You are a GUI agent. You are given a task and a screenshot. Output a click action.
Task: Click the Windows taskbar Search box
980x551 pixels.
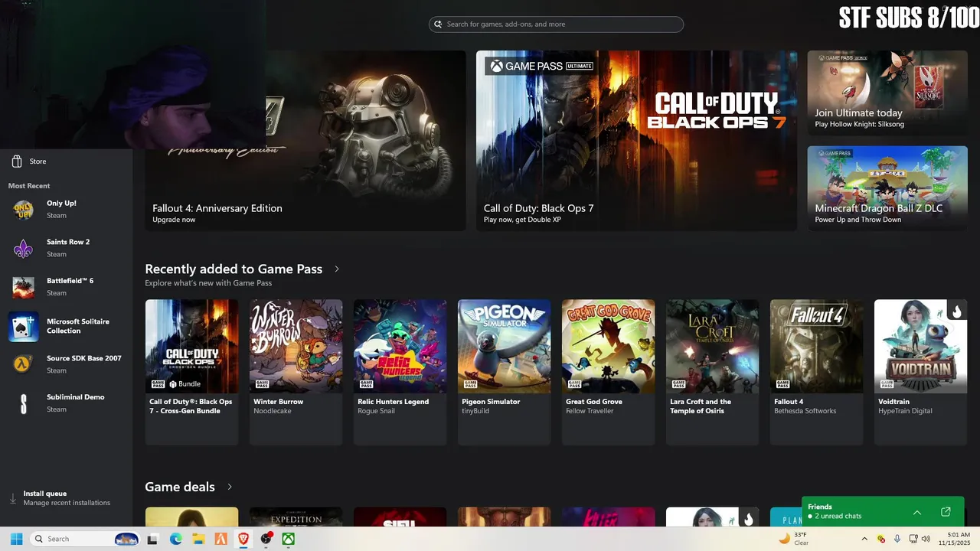pyautogui.click(x=85, y=539)
